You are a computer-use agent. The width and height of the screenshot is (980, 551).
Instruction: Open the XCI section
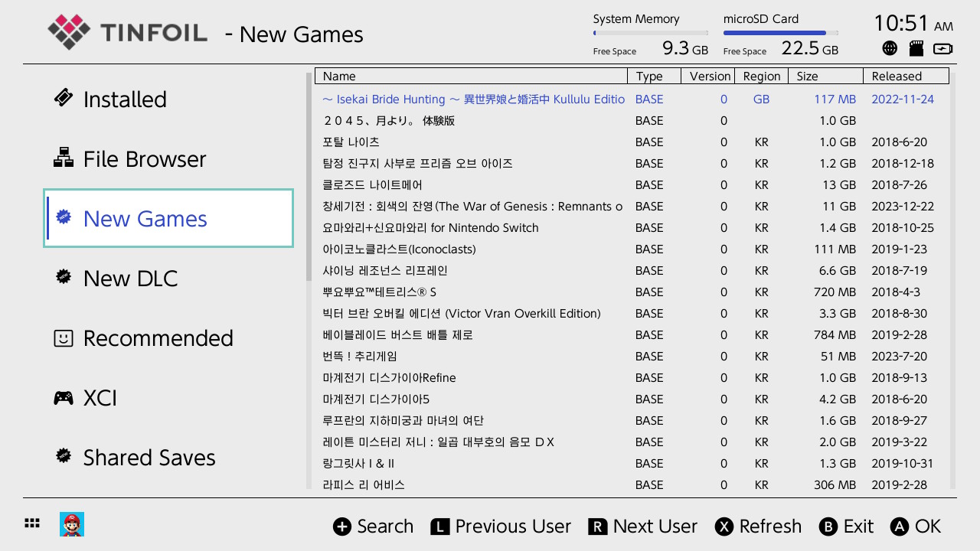coord(168,397)
